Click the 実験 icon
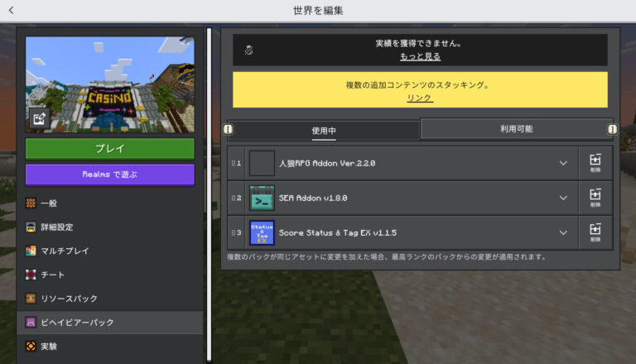 (x=31, y=346)
